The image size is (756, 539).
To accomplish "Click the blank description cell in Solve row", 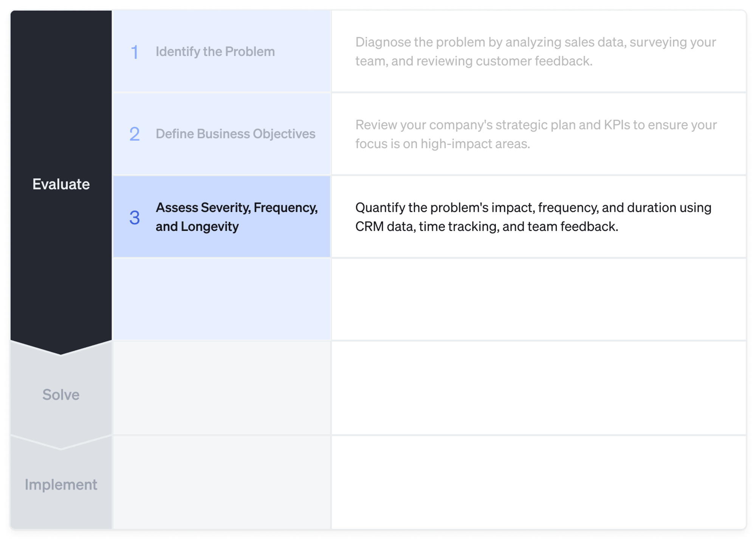I will pyautogui.click(x=538, y=388).
